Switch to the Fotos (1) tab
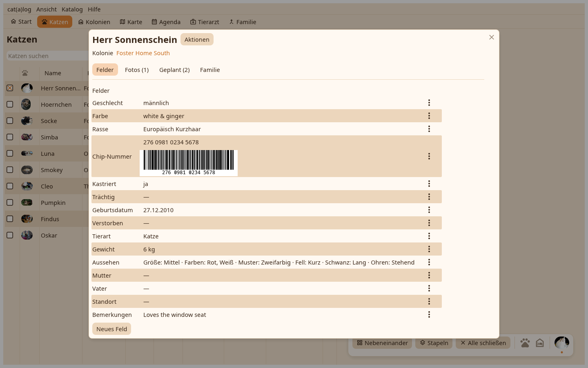Screen dimensions: 588x368 [137, 70]
